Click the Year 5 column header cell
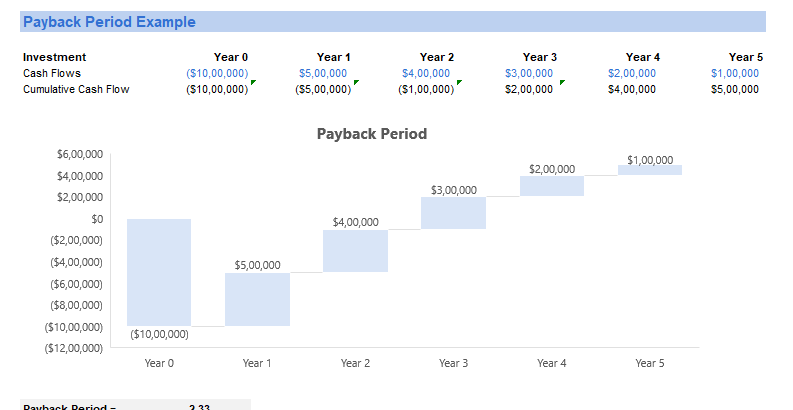This screenshot has height=410, width=793. [x=746, y=57]
